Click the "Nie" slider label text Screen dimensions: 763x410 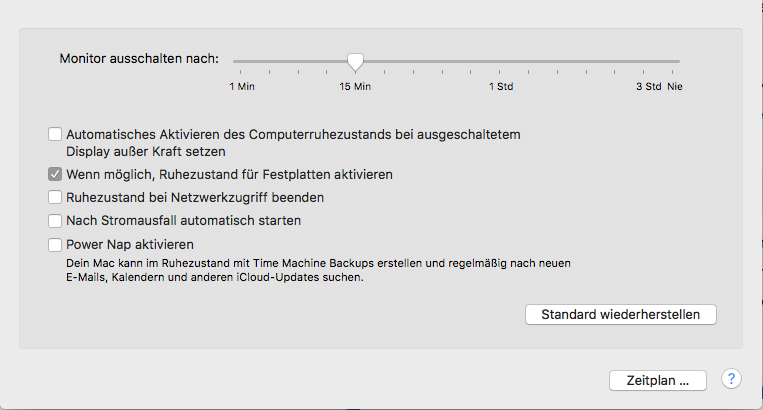(x=675, y=87)
